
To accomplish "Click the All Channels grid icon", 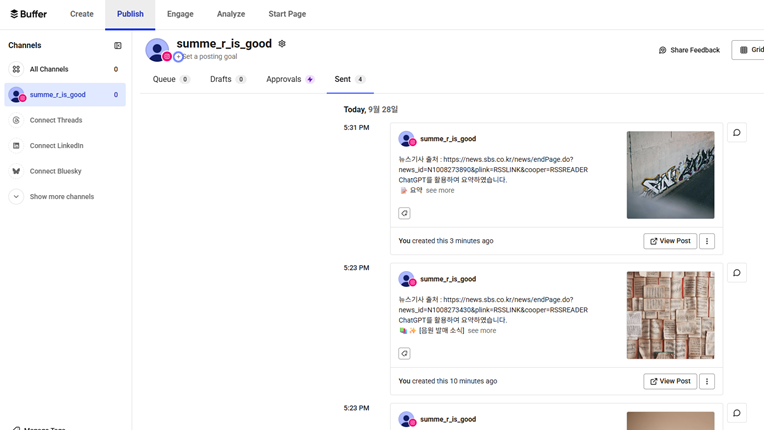I will pyautogui.click(x=16, y=69).
